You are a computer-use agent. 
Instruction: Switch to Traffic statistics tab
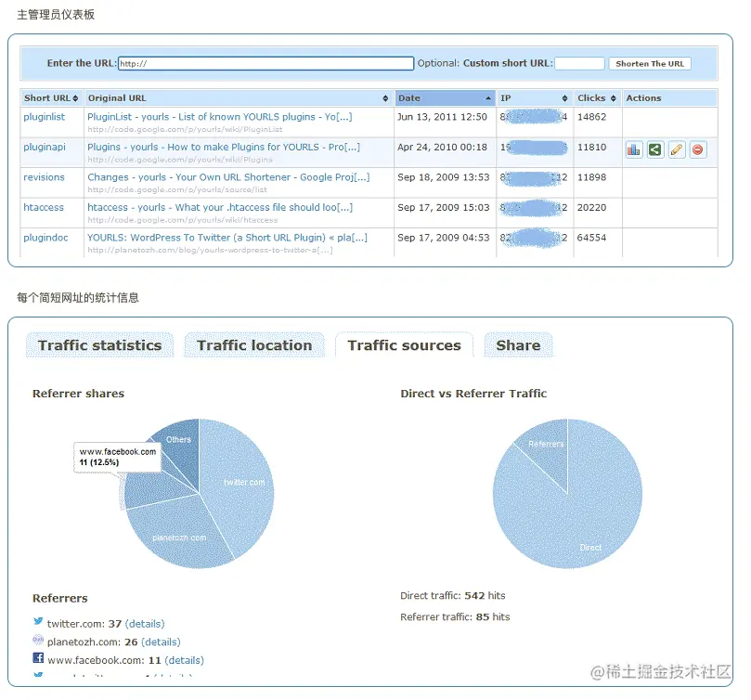(99, 345)
